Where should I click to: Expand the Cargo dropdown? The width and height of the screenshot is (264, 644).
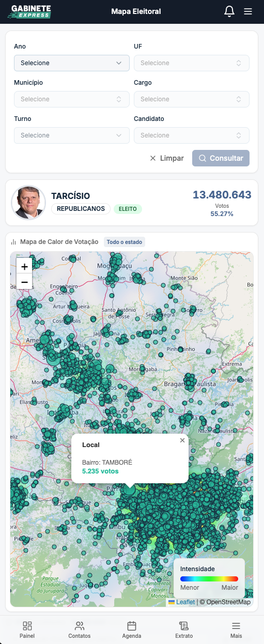point(192,99)
